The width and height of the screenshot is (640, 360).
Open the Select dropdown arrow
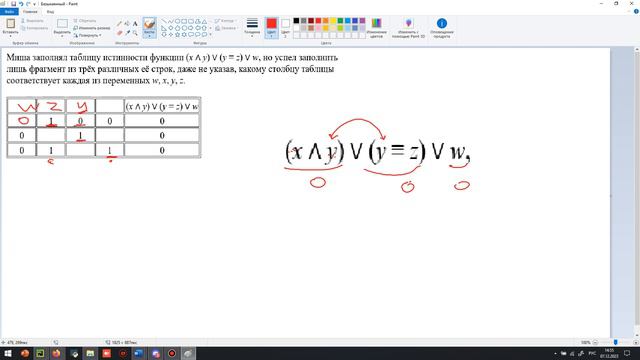(62, 35)
